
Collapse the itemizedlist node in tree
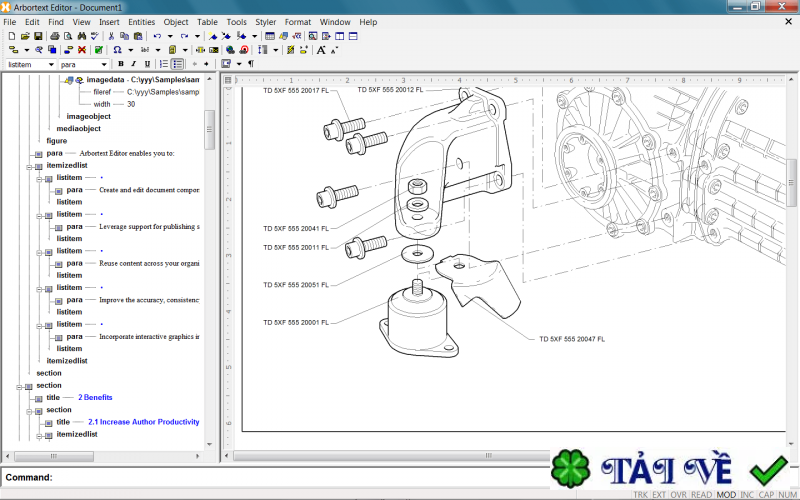(x=29, y=165)
